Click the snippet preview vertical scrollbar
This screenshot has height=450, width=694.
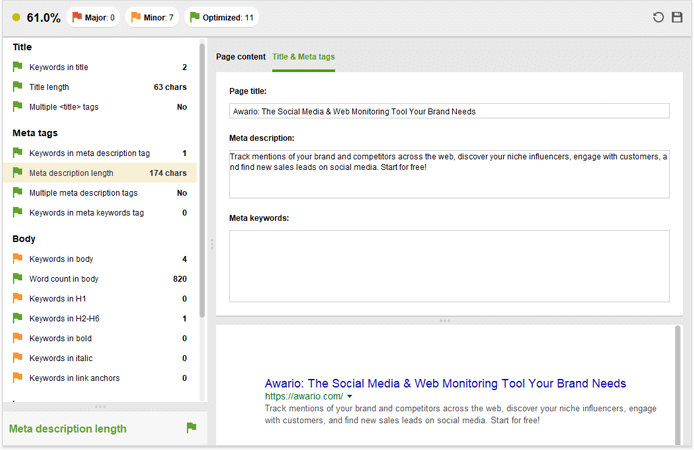678,385
